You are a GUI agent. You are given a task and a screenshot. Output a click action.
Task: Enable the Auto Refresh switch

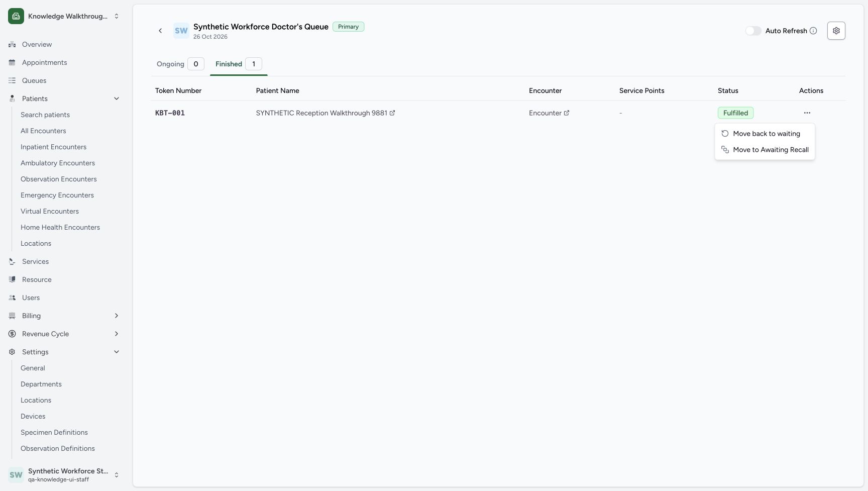tap(753, 31)
